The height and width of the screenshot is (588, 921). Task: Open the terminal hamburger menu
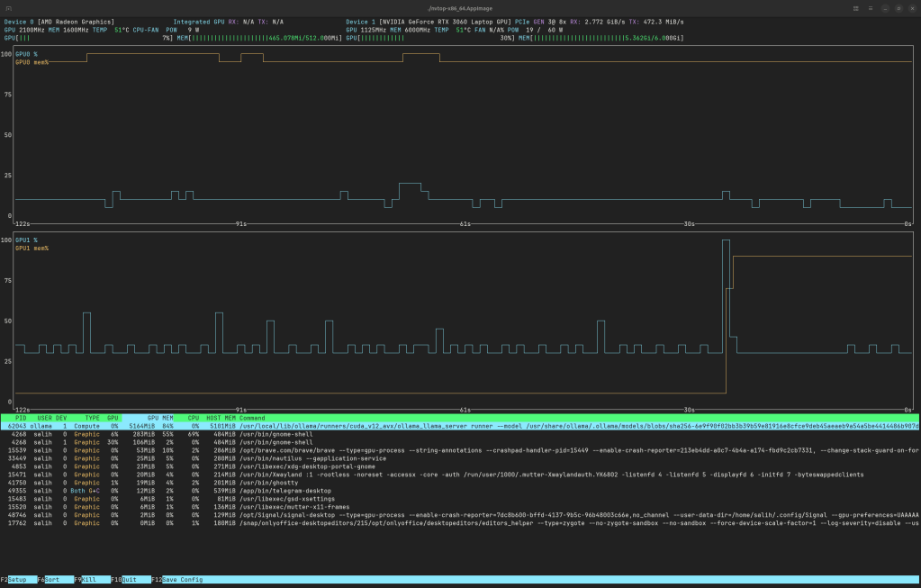coord(871,8)
